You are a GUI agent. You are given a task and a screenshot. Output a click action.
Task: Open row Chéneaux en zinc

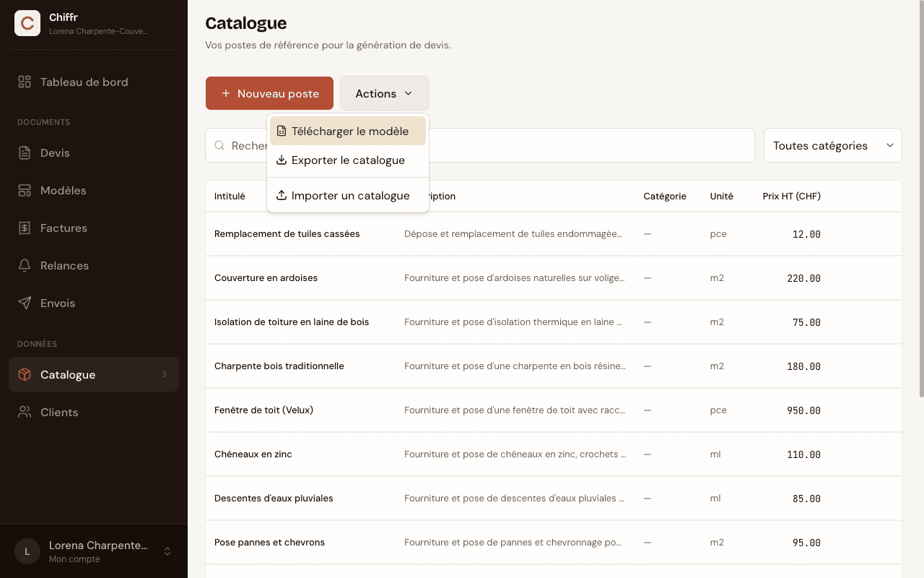coord(554,454)
